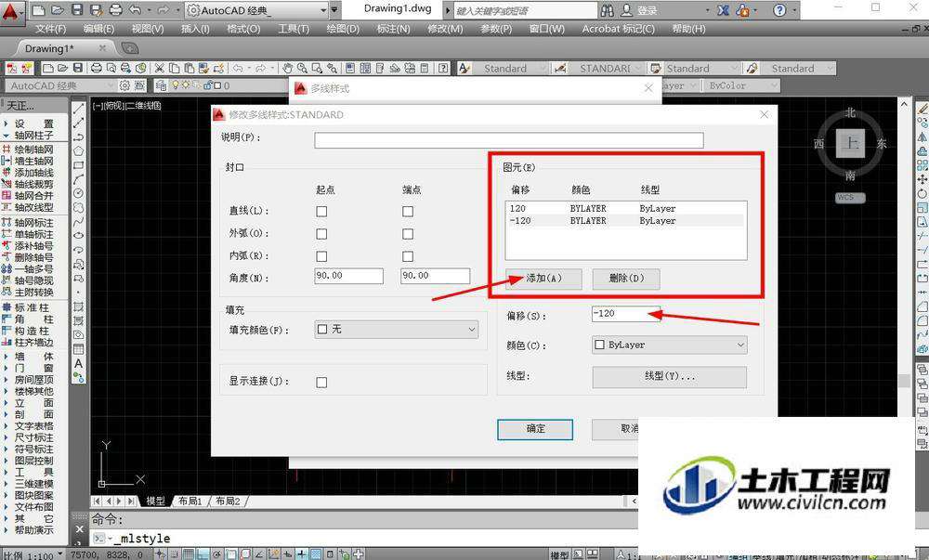929x560 pixels.
Task: Enable 内弧(R) 起点 cap checkbox
Action: 321,256
